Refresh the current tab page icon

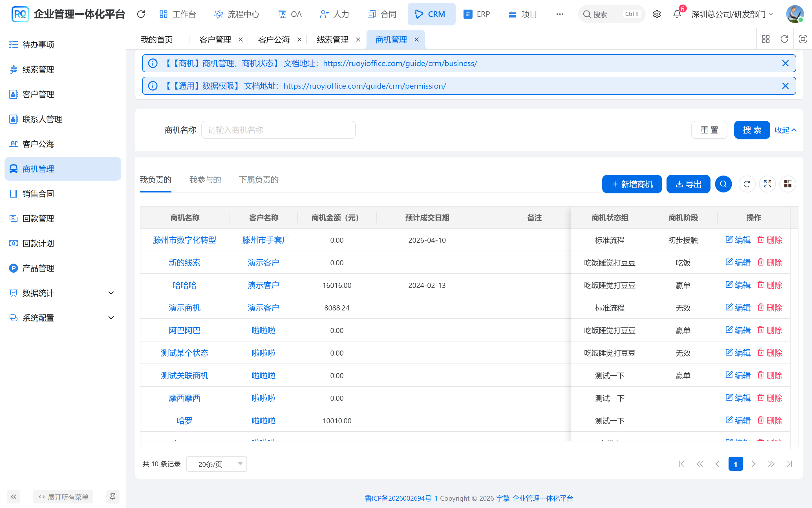point(784,39)
